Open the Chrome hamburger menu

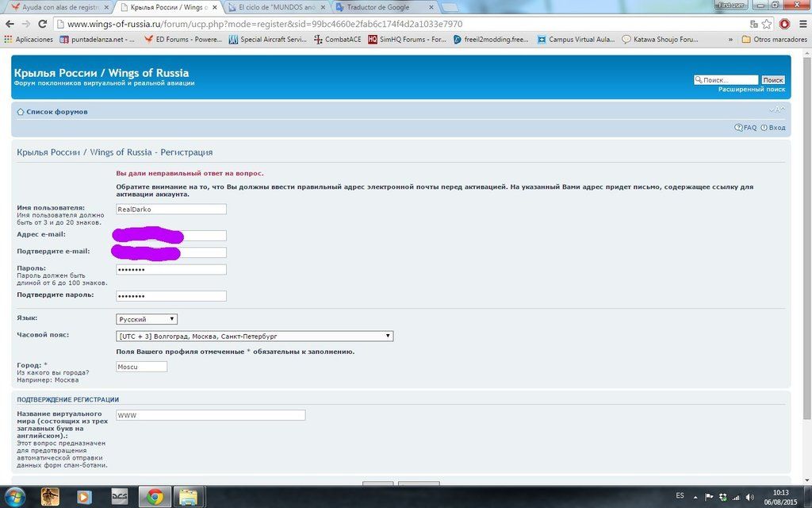point(802,24)
